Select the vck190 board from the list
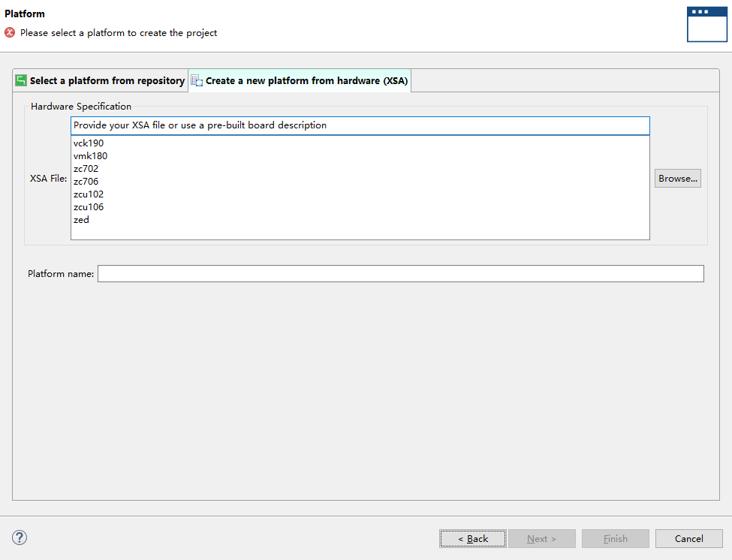This screenshot has width=732, height=560. click(x=89, y=143)
